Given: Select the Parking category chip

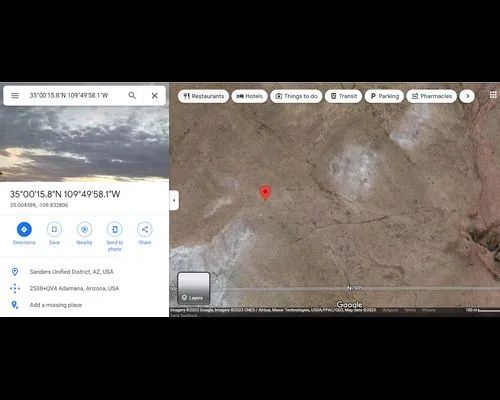Looking at the screenshot, I should click(384, 96).
